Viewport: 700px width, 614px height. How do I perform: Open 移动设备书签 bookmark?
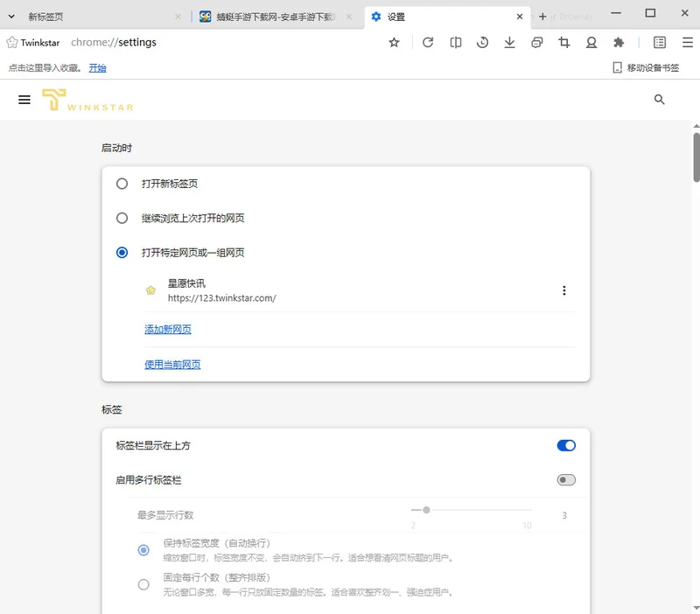point(646,68)
